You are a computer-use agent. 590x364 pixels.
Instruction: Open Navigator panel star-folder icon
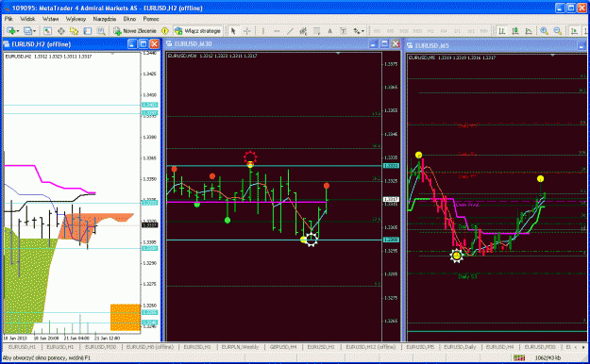pyautogui.click(x=74, y=31)
